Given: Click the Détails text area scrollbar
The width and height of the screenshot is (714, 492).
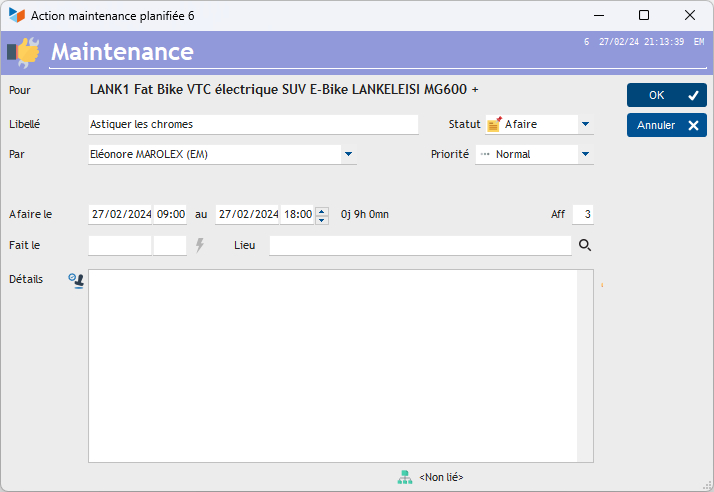Looking at the screenshot, I should coord(584,365).
